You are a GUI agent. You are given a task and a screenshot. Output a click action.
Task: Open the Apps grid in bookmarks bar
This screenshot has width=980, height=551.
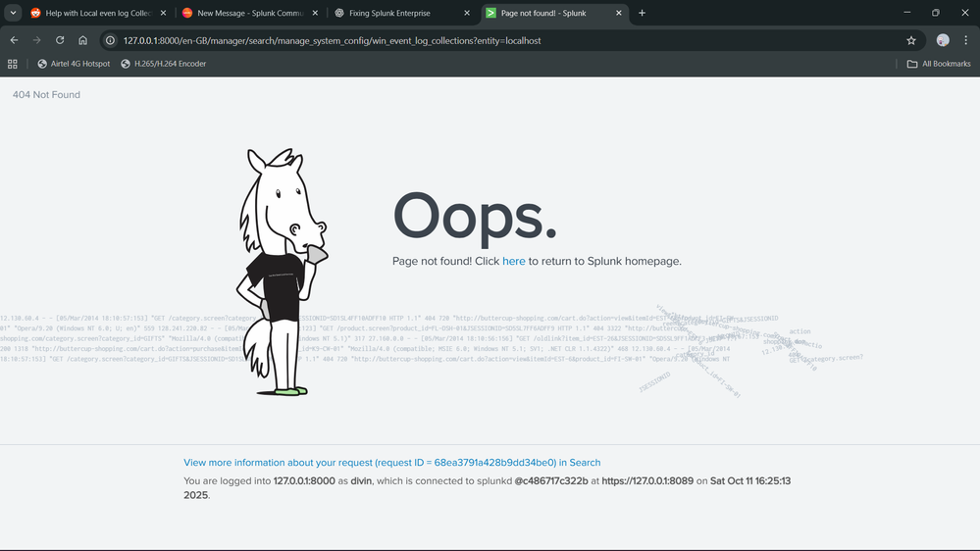13,64
